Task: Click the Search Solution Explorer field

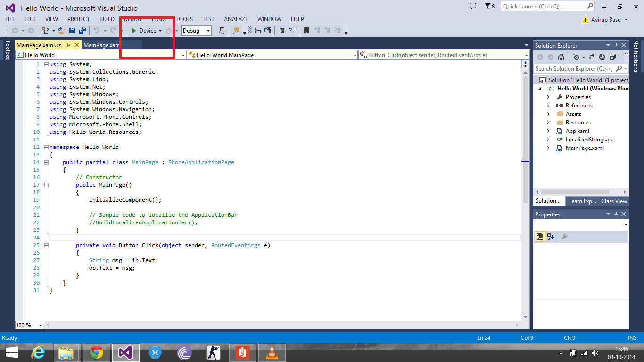Action: (x=581, y=68)
